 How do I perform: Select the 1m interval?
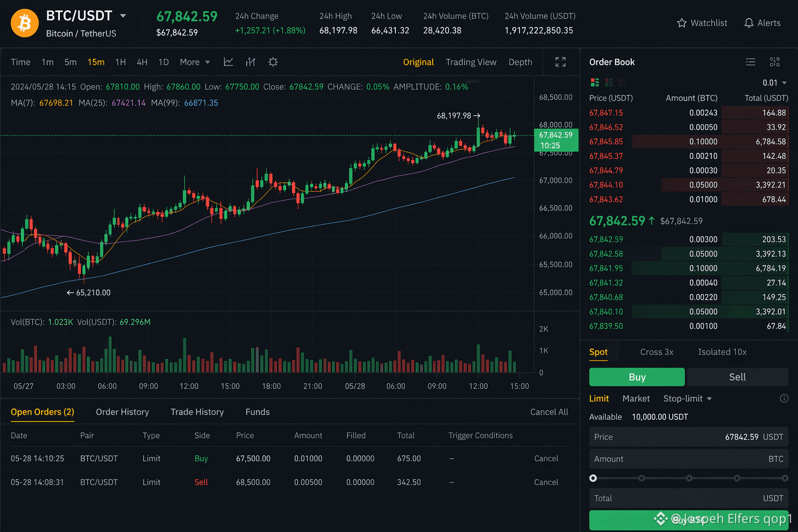point(47,62)
